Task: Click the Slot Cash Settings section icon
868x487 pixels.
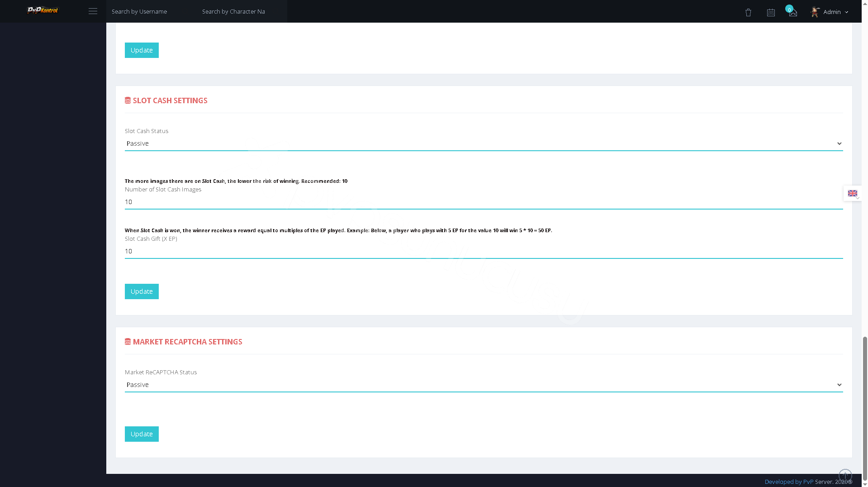Action: pos(128,100)
